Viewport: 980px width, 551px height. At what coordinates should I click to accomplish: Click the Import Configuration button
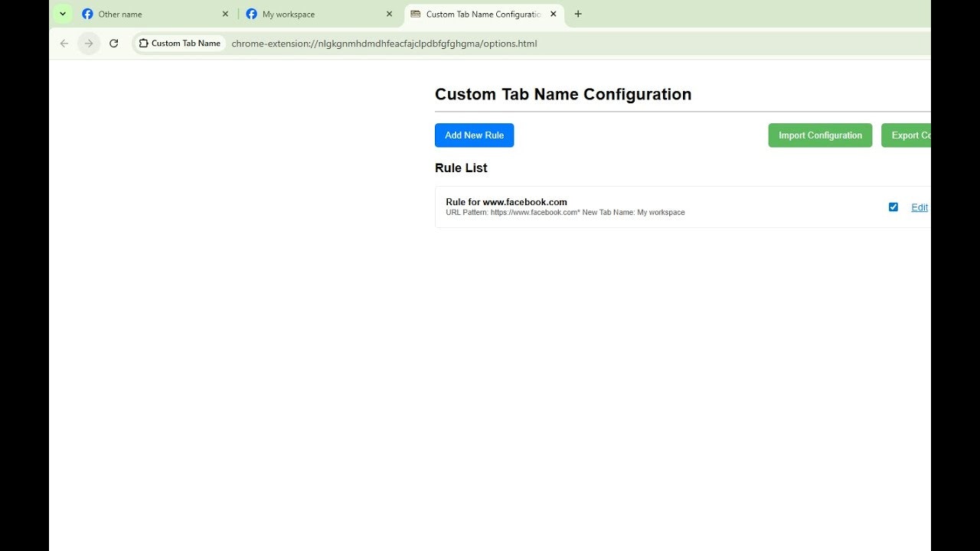coord(820,135)
